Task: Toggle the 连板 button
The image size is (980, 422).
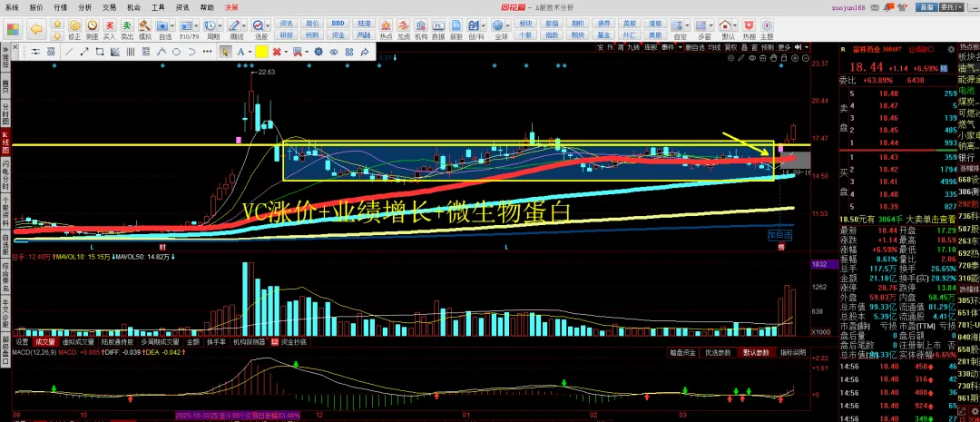Action: click(652, 47)
